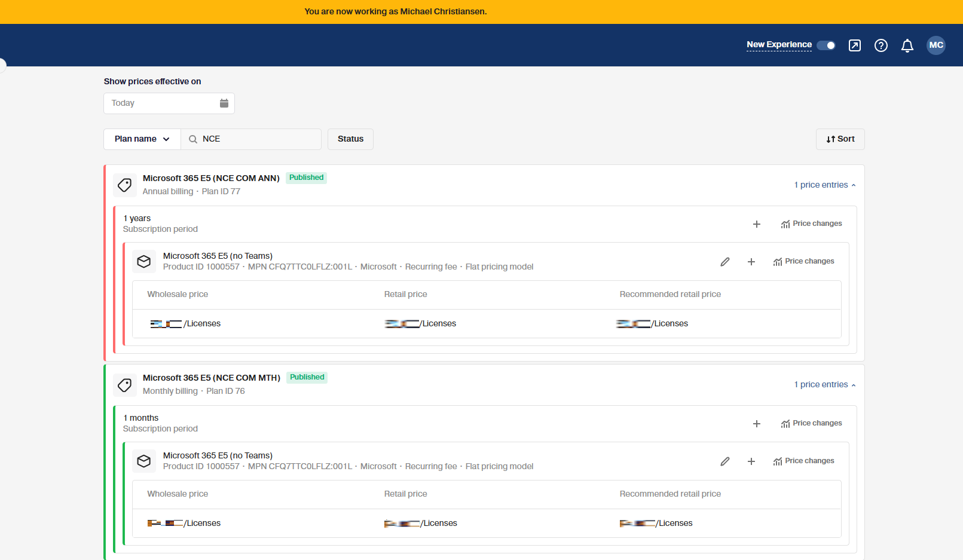This screenshot has height=560, width=963.
Task: Edit Microsoft 365 E5 product under annual plan
Action: click(x=725, y=262)
